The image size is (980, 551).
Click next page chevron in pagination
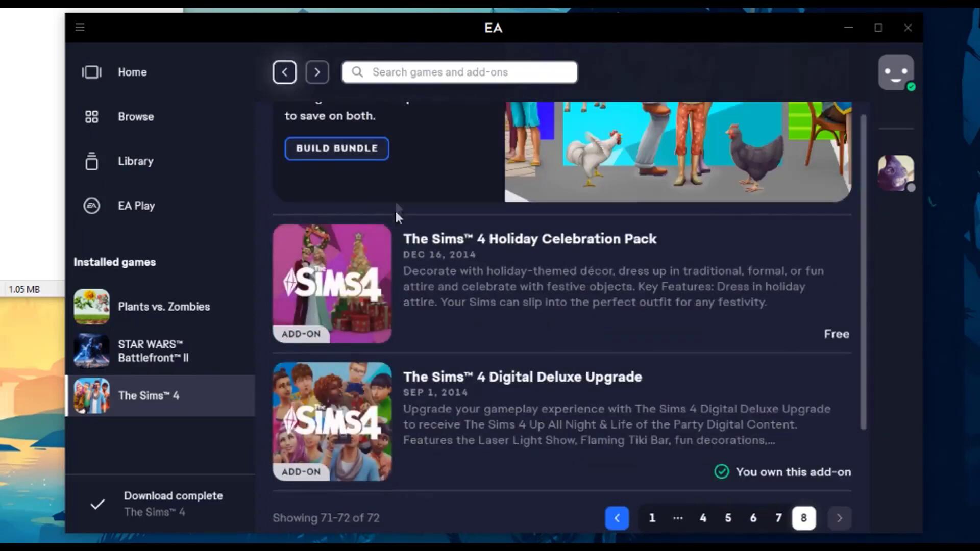pyautogui.click(x=839, y=518)
